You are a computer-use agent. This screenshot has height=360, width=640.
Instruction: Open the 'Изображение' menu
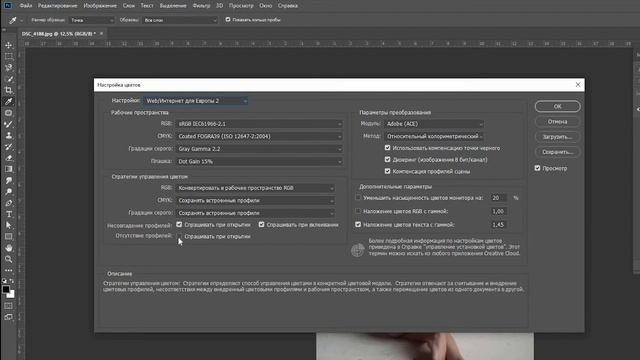pos(100,6)
